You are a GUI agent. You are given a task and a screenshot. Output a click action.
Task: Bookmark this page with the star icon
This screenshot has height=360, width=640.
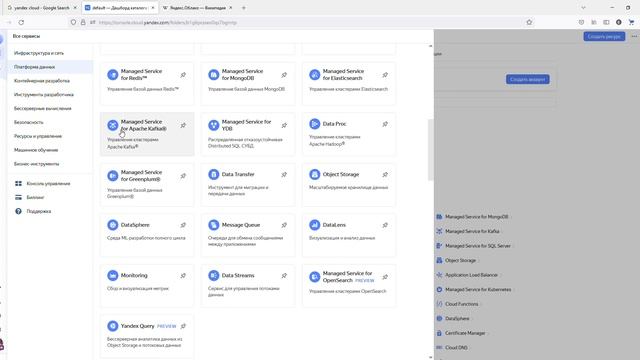529,22
